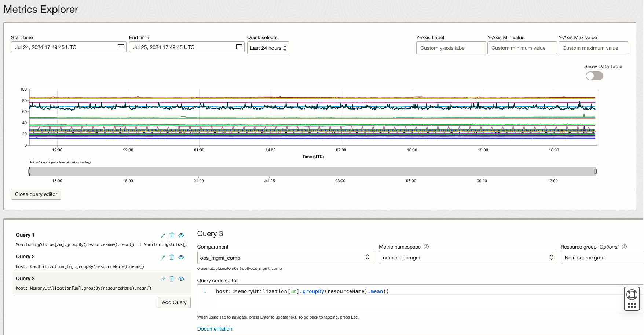
Task: Click the Add Query button
Action: point(174,302)
